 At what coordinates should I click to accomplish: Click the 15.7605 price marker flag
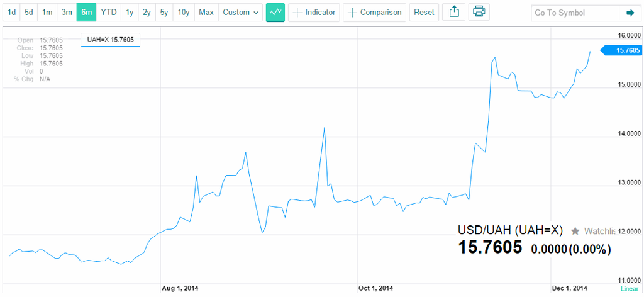[x=621, y=50]
